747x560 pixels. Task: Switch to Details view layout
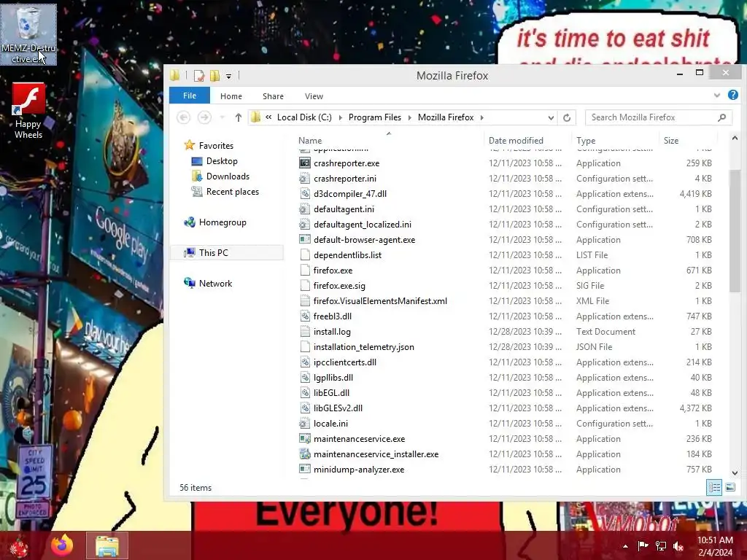coord(714,487)
